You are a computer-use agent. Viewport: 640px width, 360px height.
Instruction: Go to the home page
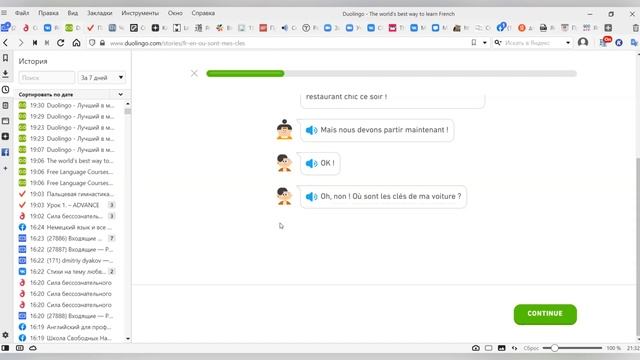pyautogui.click(x=76, y=42)
